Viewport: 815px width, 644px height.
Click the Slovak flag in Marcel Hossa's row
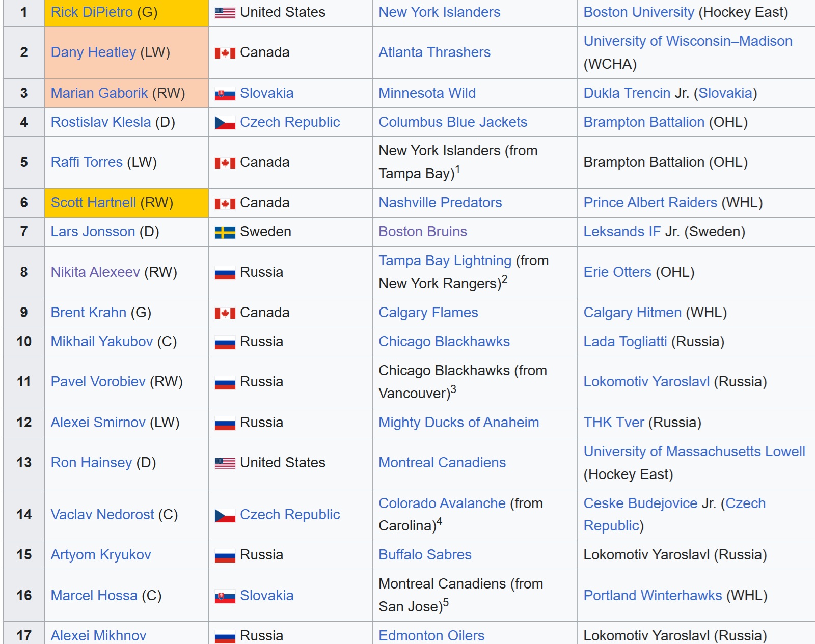[x=225, y=596]
